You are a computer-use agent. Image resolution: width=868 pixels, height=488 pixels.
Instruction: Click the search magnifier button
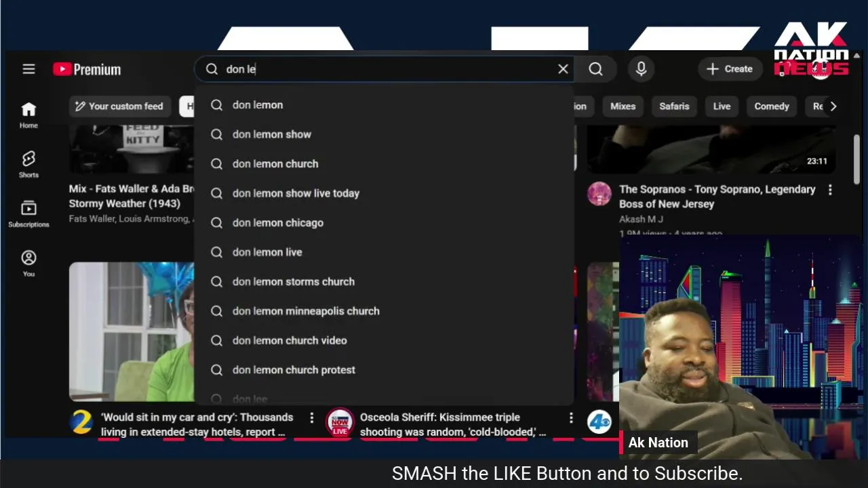pyautogui.click(x=595, y=69)
